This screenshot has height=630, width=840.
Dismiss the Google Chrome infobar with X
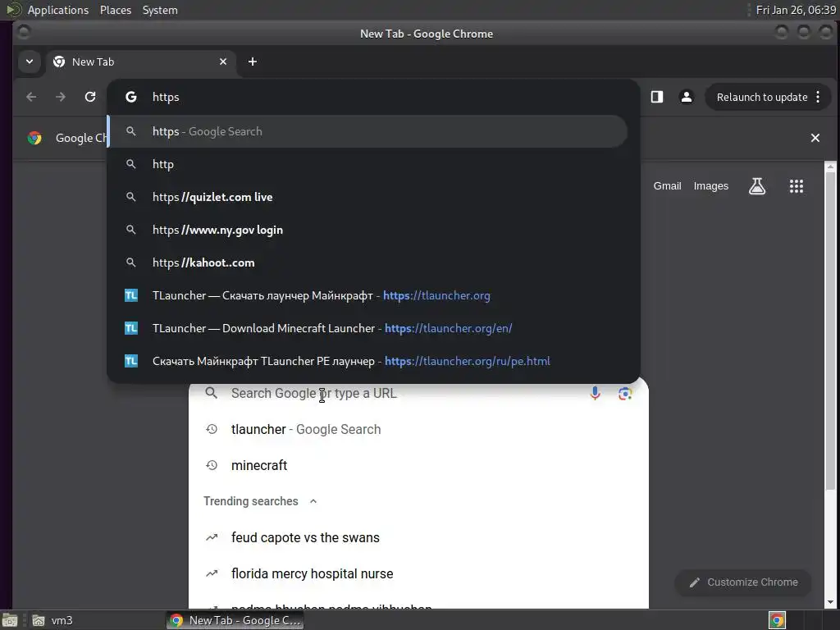point(815,138)
